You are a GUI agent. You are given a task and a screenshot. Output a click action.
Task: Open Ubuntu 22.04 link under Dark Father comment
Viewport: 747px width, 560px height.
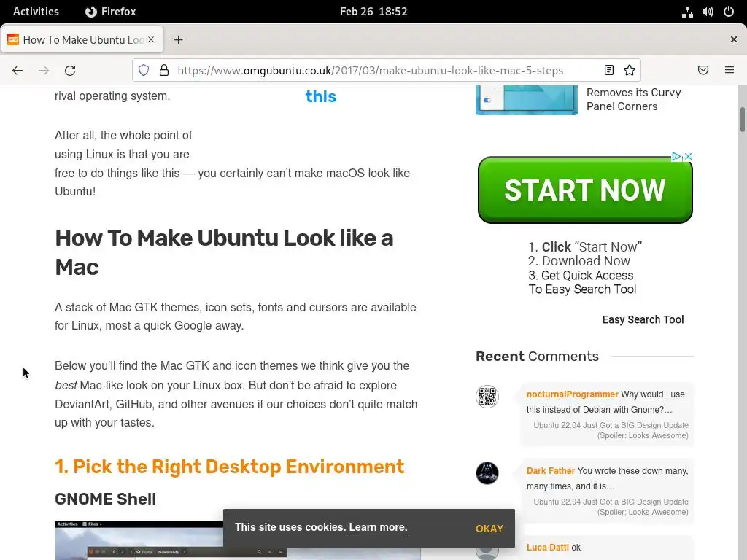tap(611, 507)
